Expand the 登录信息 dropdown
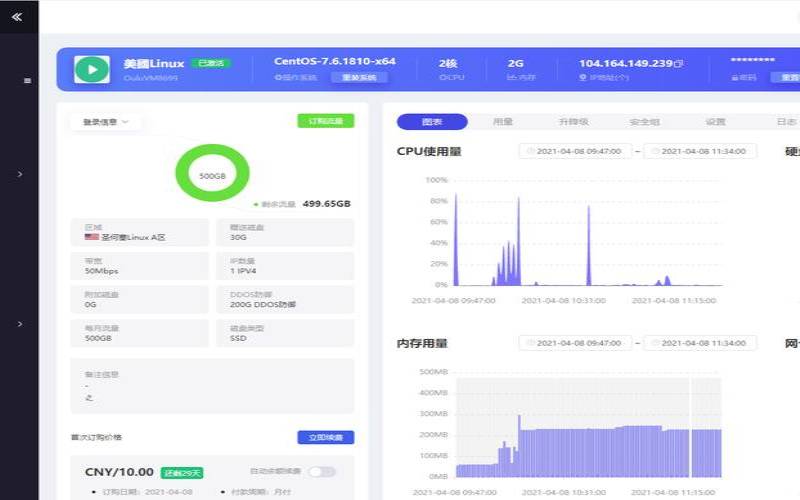The height and width of the screenshot is (500, 800). click(x=106, y=122)
